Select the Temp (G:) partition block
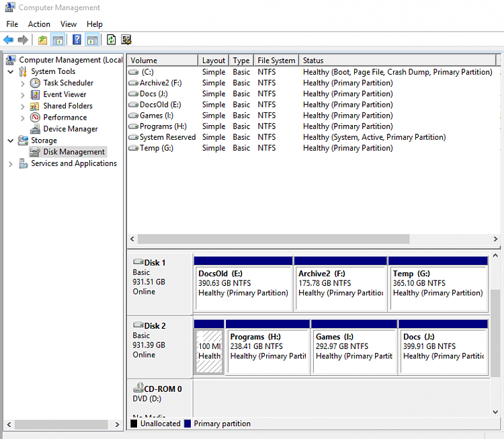 pyautogui.click(x=438, y=284)
